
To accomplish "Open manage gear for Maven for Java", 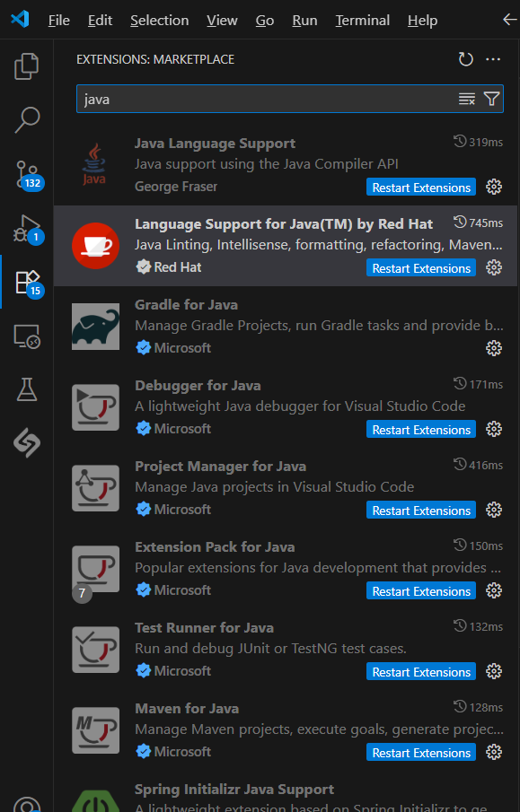I will pos(494,753).
